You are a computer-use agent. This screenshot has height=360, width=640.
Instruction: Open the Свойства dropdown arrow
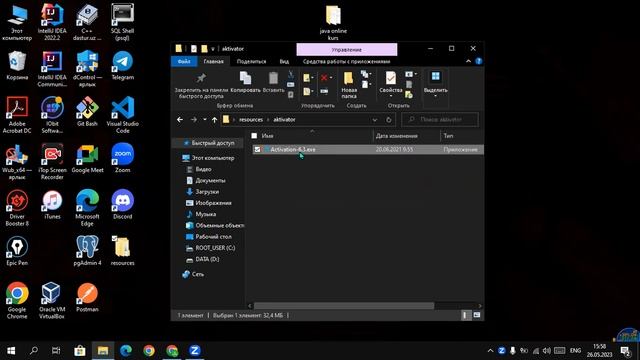pos(391,96)
